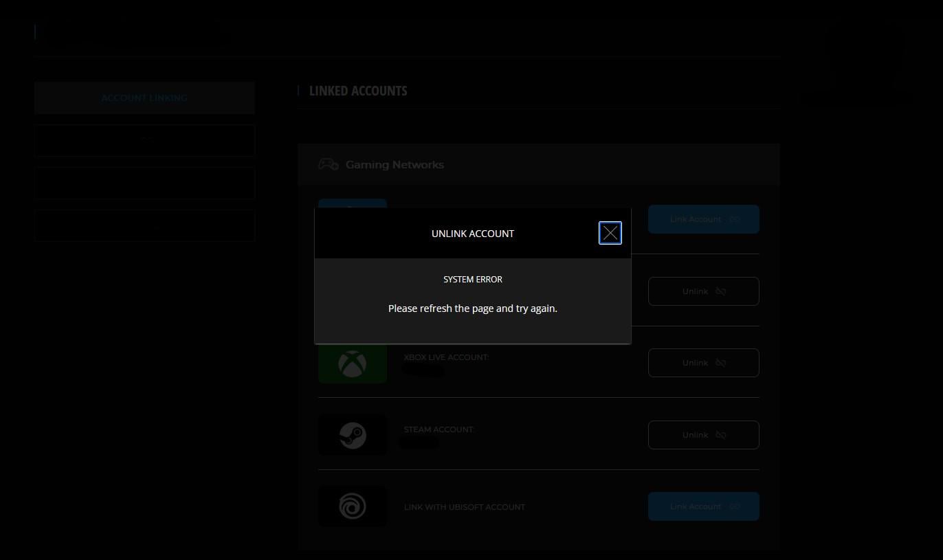943x560 pixels.
Task: Click broken-link icon in Steam Unlink button
Action: pos(720,435)
